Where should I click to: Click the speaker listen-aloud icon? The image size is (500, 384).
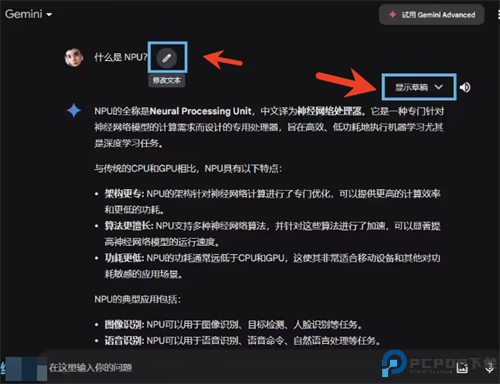pyautogui.click(x=465, y=87)
